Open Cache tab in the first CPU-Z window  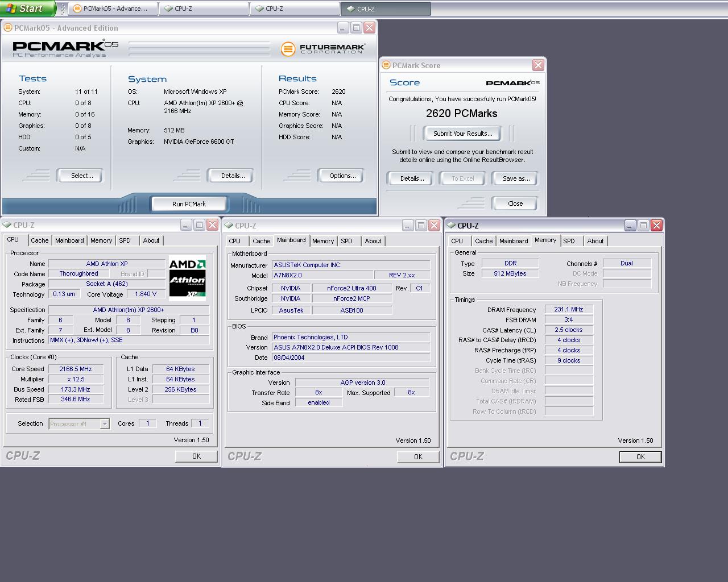40,240
